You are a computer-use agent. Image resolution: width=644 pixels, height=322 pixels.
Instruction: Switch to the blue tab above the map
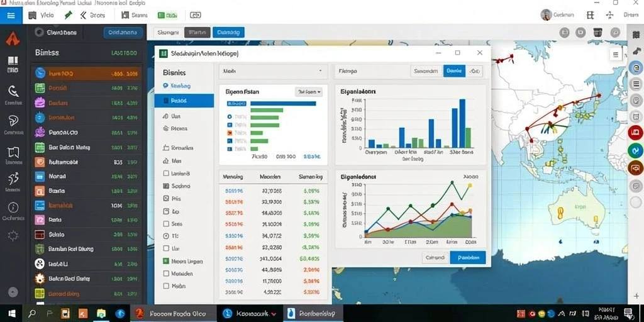tap(228, 33)
